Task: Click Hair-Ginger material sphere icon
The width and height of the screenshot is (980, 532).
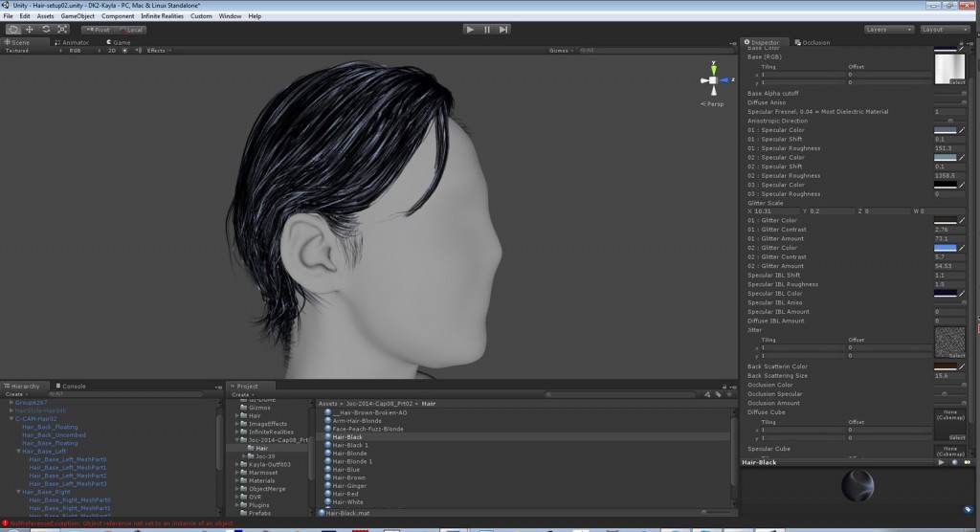Action: [x=327, y=486]
